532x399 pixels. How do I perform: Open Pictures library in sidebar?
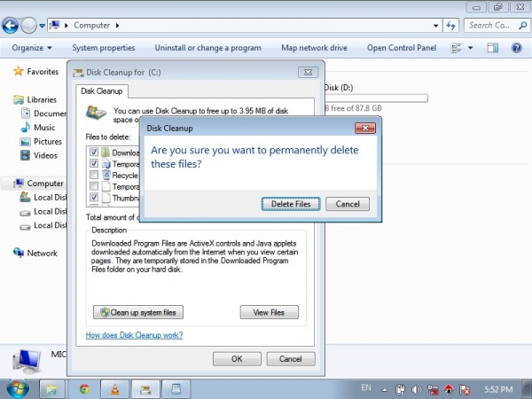[x=48, y=142]
